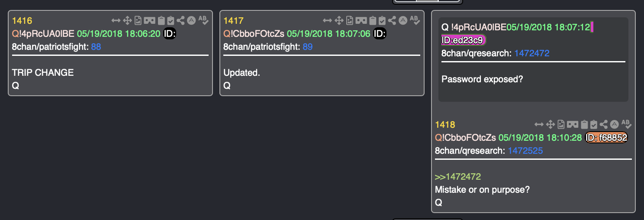This screenshot has width=644, height=220.
Task: Click horizontal arrows icon on post 1416
Action: 116,20
